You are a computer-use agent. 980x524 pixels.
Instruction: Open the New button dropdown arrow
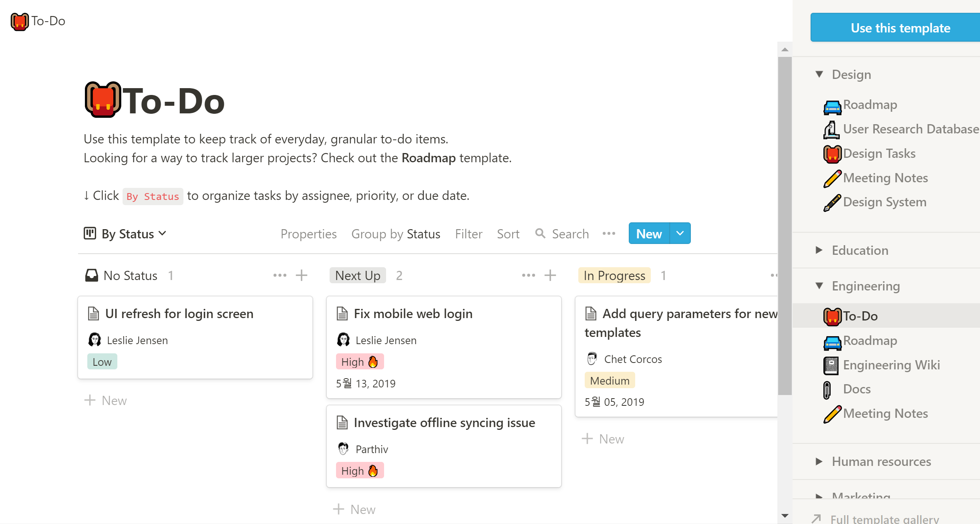tap(680, 234)
